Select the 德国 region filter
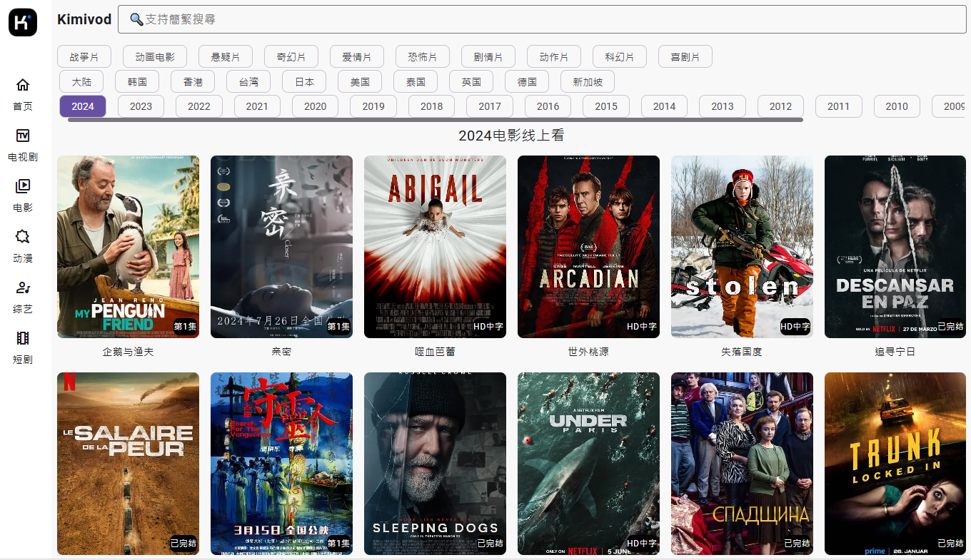This screenshot has height=560, width=971. [527, 81]
